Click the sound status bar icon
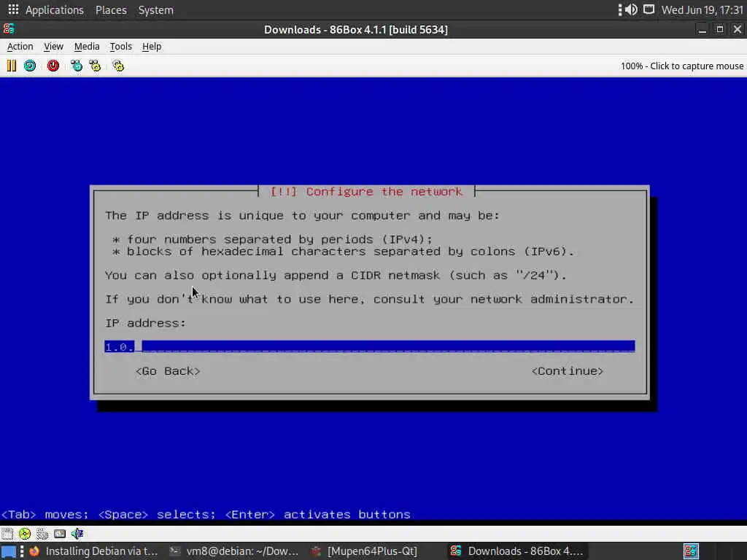 click(x=77, y=533)
